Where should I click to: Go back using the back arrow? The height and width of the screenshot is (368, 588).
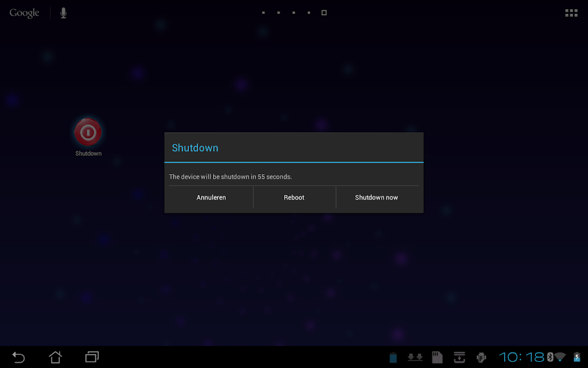(x=18, y=357)
